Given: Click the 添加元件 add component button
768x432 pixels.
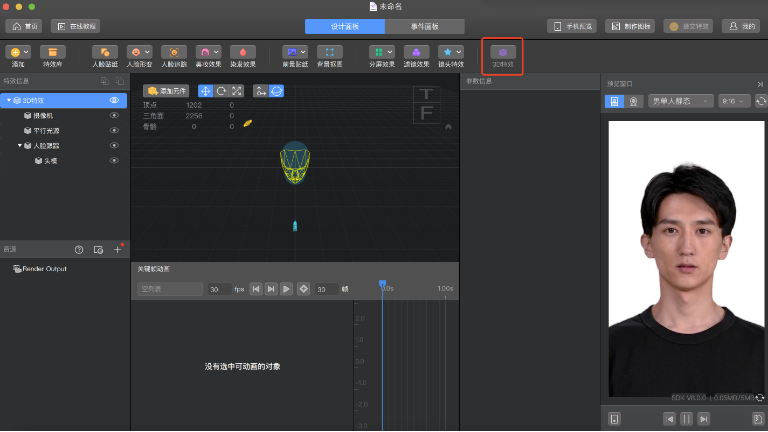Looking at the screenshot, I should (x=165, y=91).
